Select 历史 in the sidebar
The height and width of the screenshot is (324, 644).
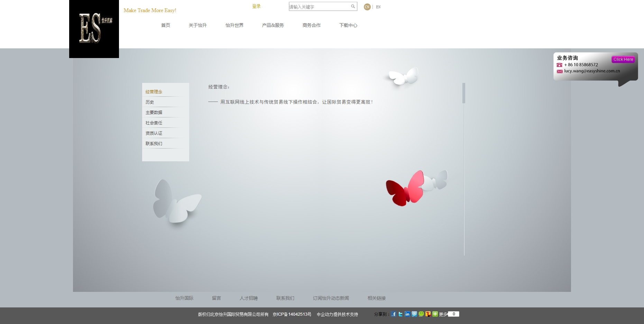(150, 102)
